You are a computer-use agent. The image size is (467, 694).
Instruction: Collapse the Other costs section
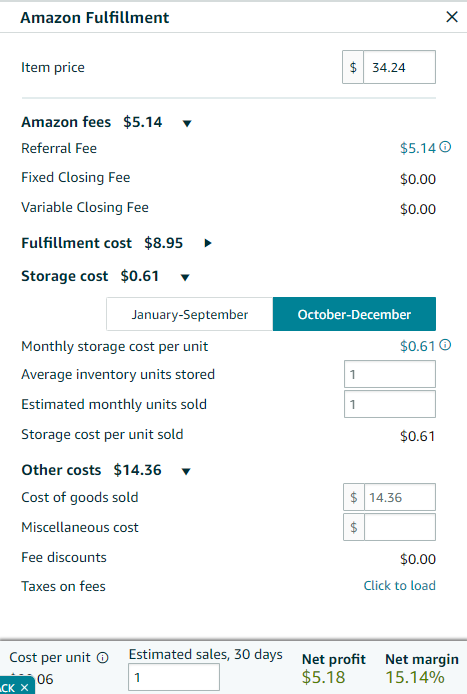(x=186, y=471)
